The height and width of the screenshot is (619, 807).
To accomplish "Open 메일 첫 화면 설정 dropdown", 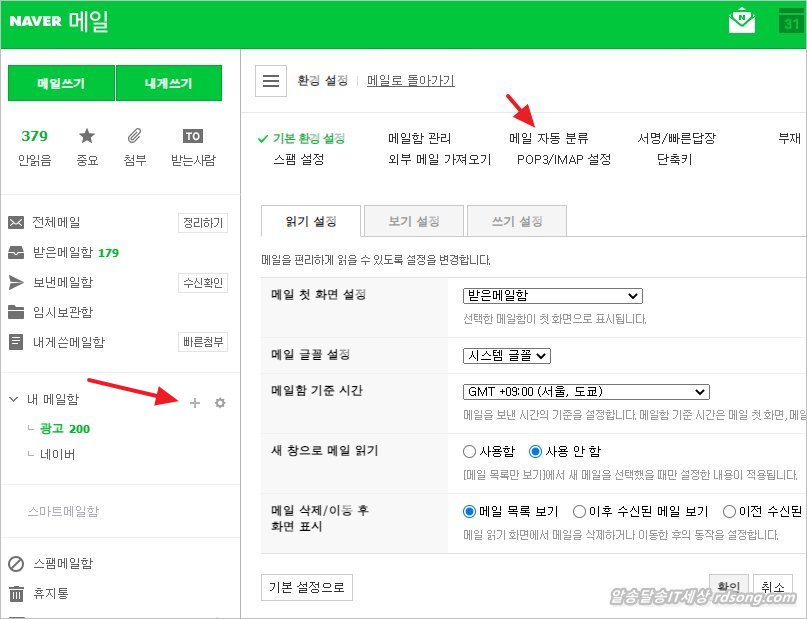I will click(552, 296).
